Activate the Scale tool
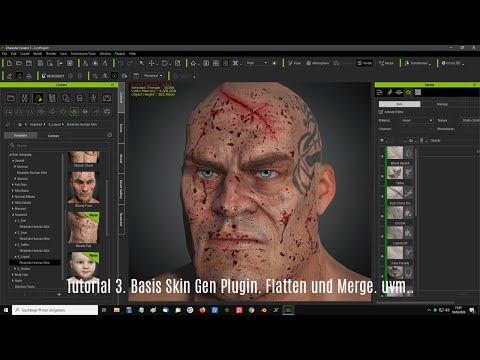Viewport: 480px width, 360px height. [178, 63]
